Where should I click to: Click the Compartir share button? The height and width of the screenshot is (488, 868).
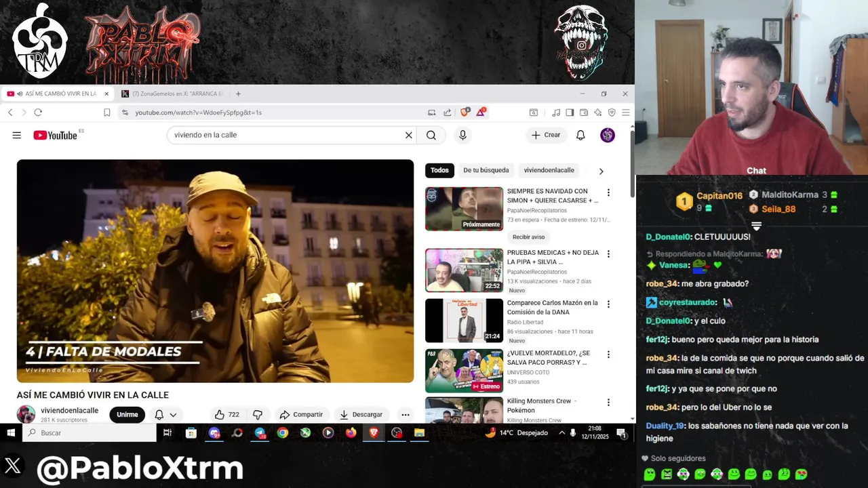click(x=301, y=414)
